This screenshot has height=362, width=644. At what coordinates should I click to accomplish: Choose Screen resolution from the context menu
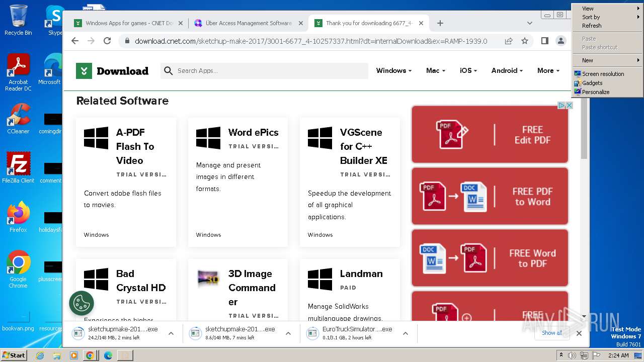607,74
